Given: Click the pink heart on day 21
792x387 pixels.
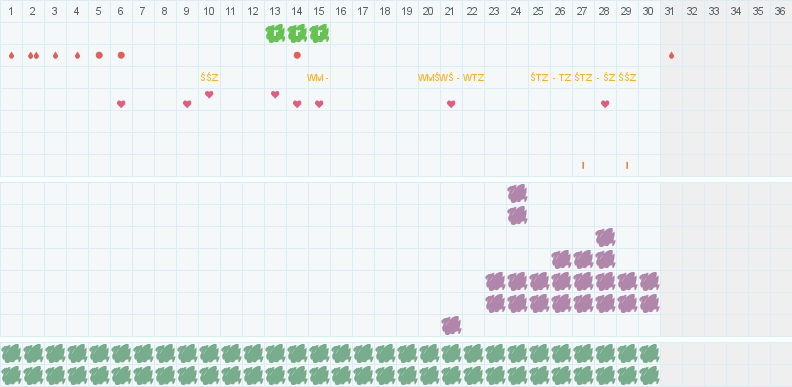Looking at the screenshot, I should coord(451,104).
